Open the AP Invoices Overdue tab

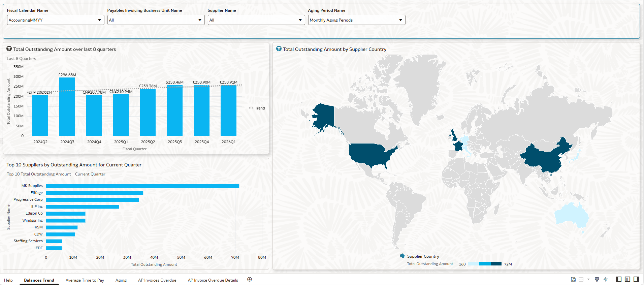pos(157,280)
